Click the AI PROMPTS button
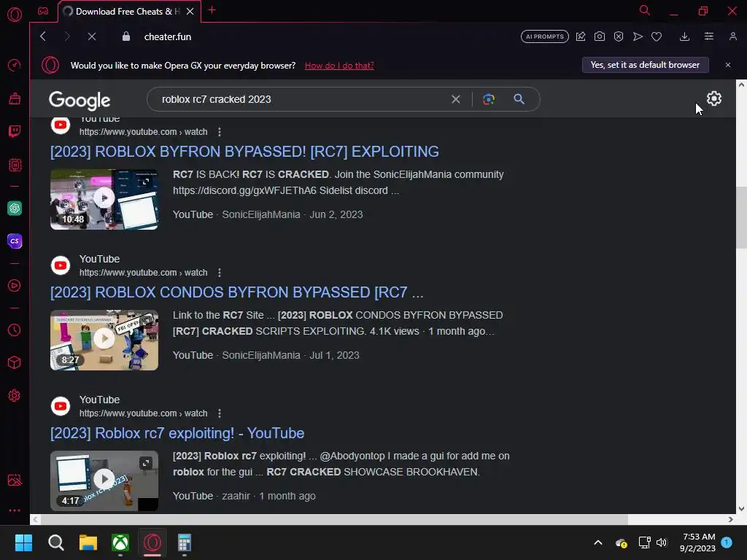 click(544, 36)
